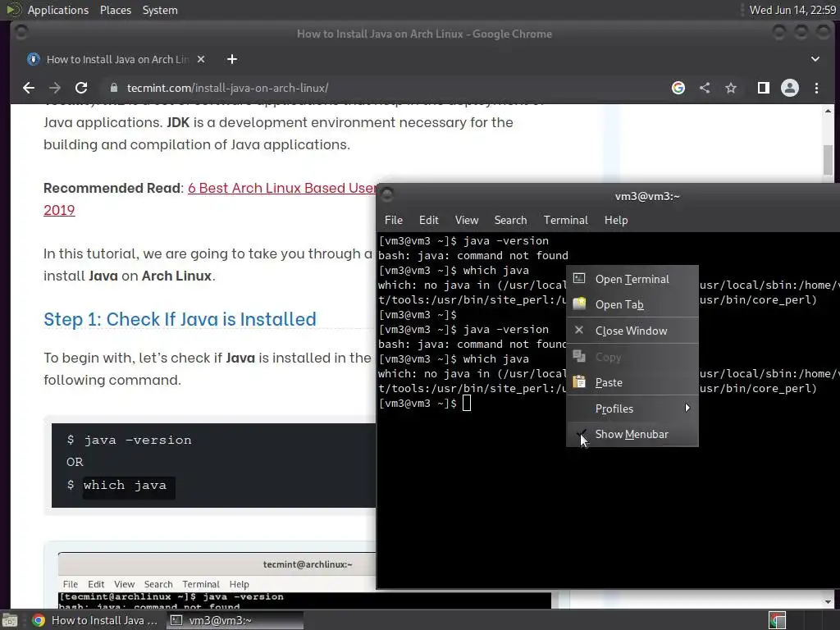The width and height of the screenshot is (840, 630).
Task: Click the workspace switcher icon in bottom panel
Action: tap(777, 620)
